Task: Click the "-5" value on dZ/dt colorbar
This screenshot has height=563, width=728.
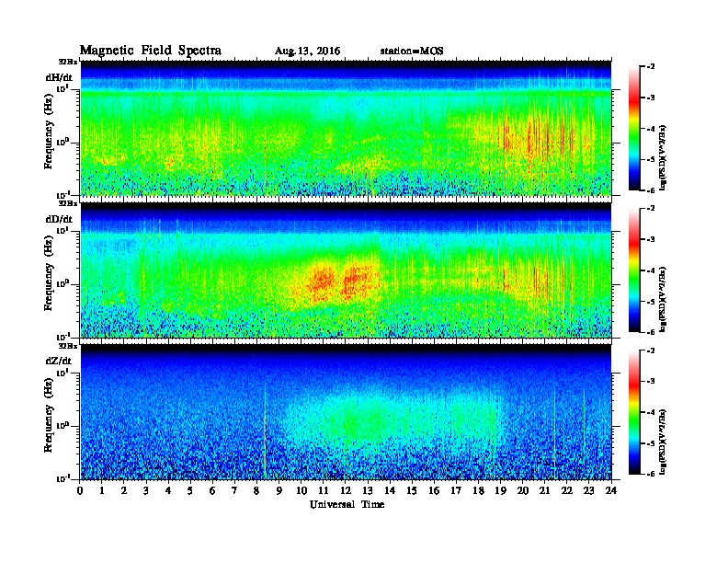Action: pos(651,443)
